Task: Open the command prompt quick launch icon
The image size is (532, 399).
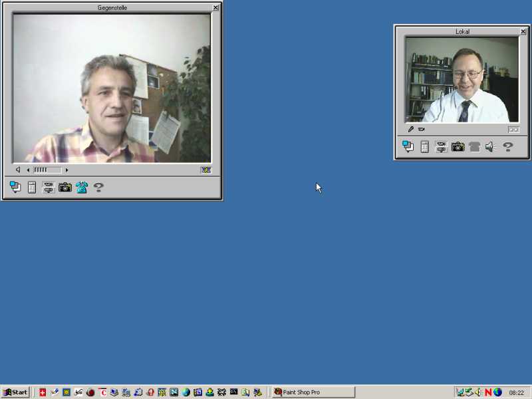Action: coord(233,392)
